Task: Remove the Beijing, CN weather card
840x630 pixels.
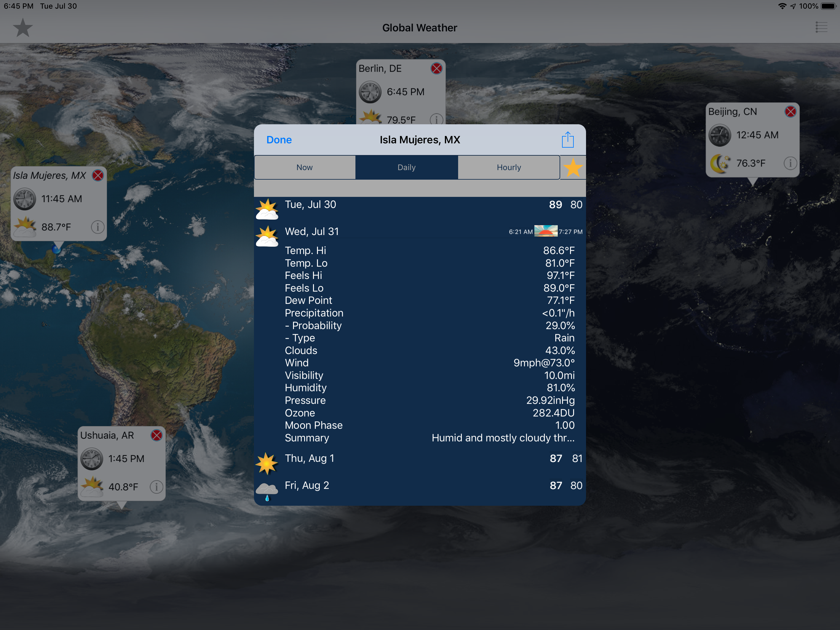Action: coord(790,112)
